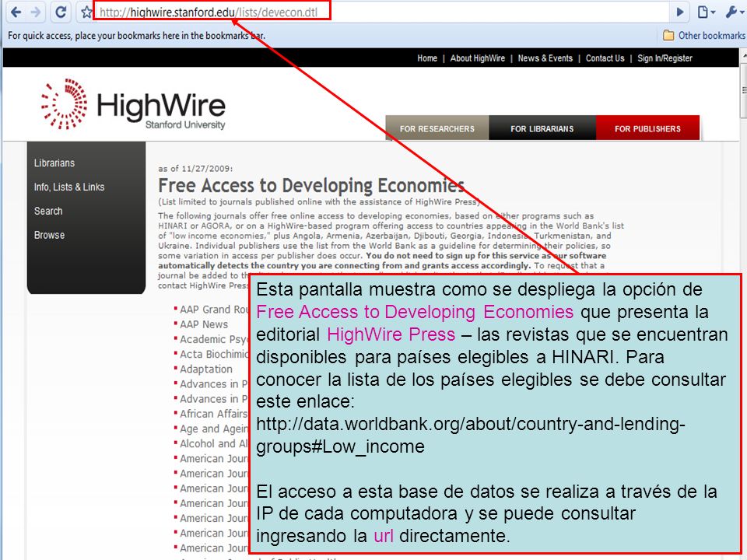
Task: Click Sign In/Register link
Action: pyautogui.click(x=665, y=58)
